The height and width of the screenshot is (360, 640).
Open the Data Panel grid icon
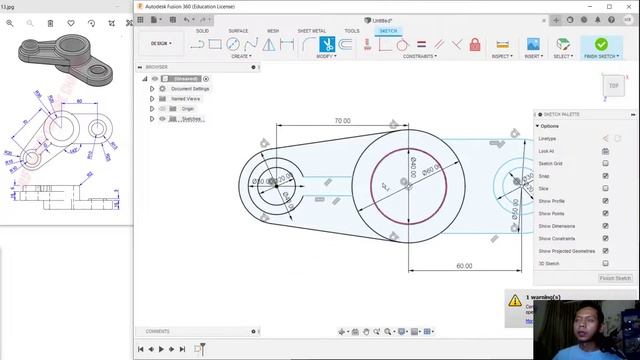coord(140,20)
